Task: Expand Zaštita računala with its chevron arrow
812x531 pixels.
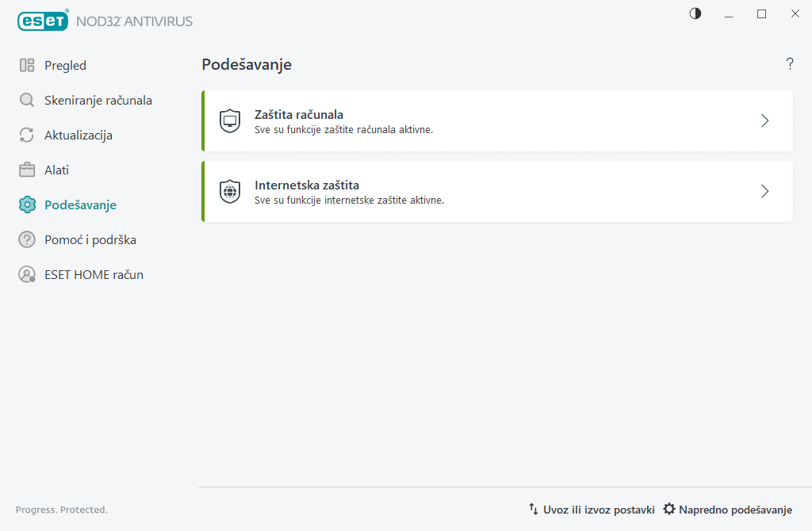Action: click(764, 120)
